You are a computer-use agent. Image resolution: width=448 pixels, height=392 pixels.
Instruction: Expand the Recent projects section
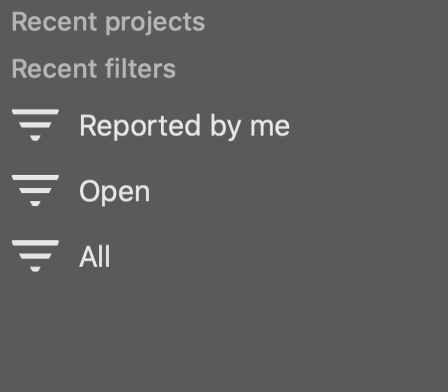(x=108, y=23)
